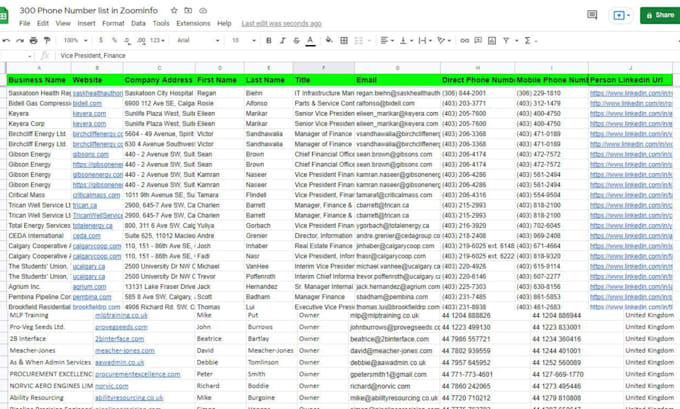
Task: Select the 'Email' header cell
Action: [397, 80]
